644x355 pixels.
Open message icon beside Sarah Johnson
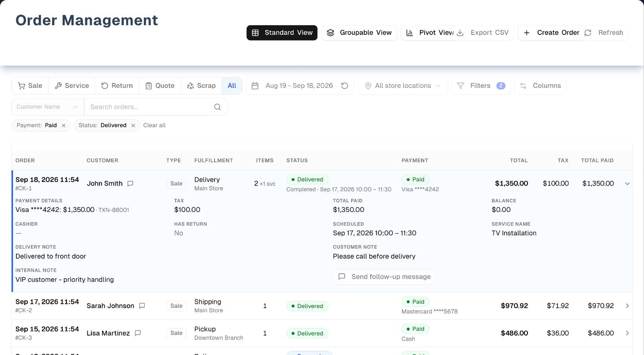pyautogui.click(x=142, y=306)
